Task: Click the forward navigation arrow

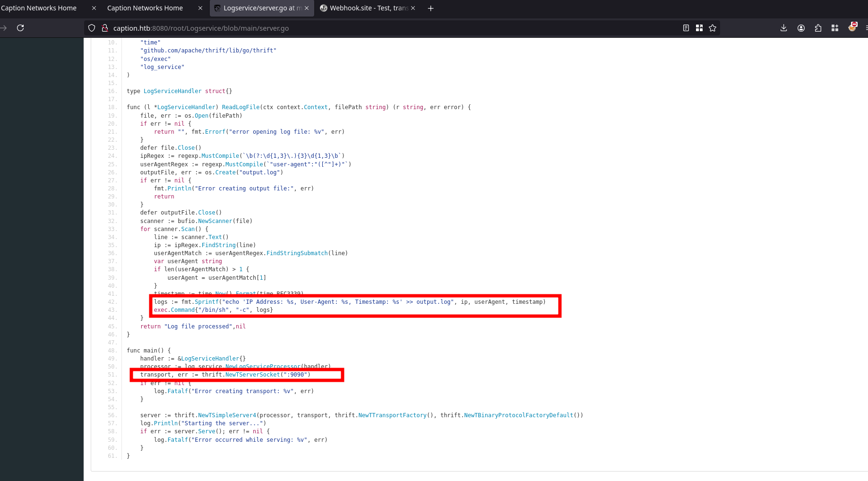Action: coord(4,28)
